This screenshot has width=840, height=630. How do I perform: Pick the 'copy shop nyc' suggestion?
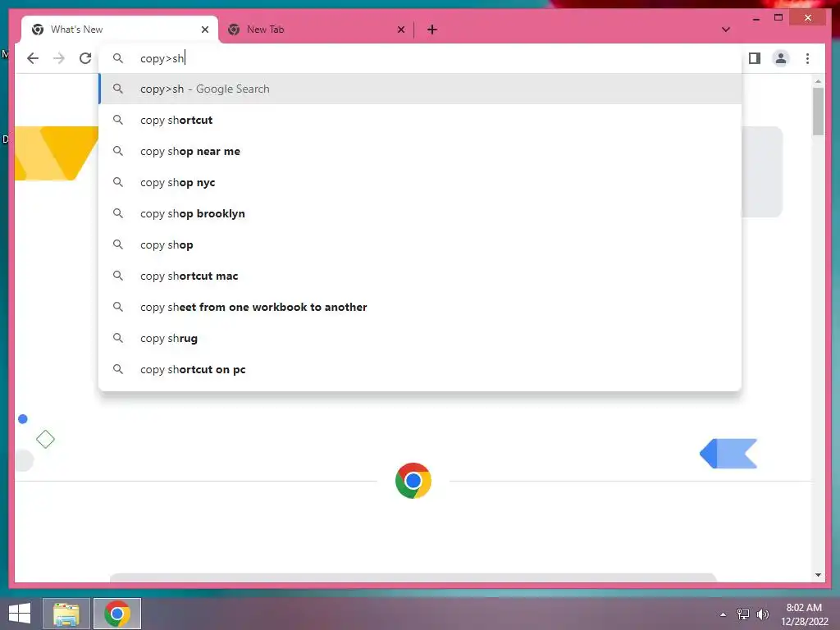point(421,182)
